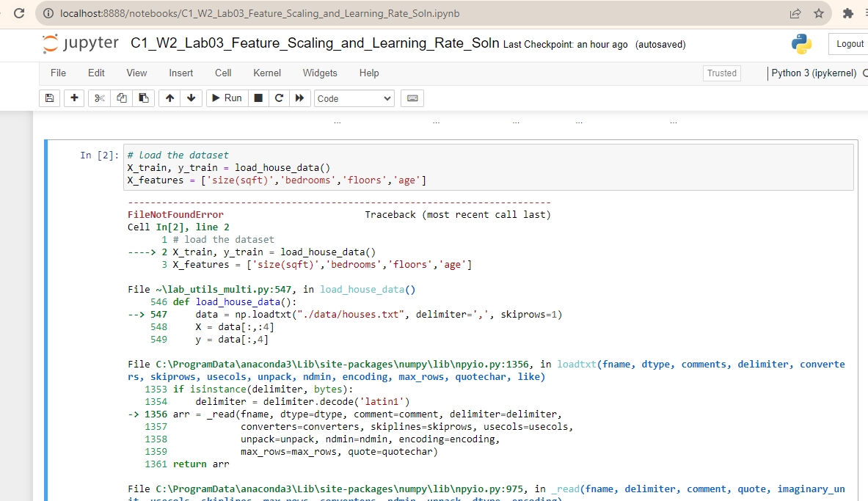Click the save and checkpoint icon
The image size is (868, 501).
click(x=49, y=98)
